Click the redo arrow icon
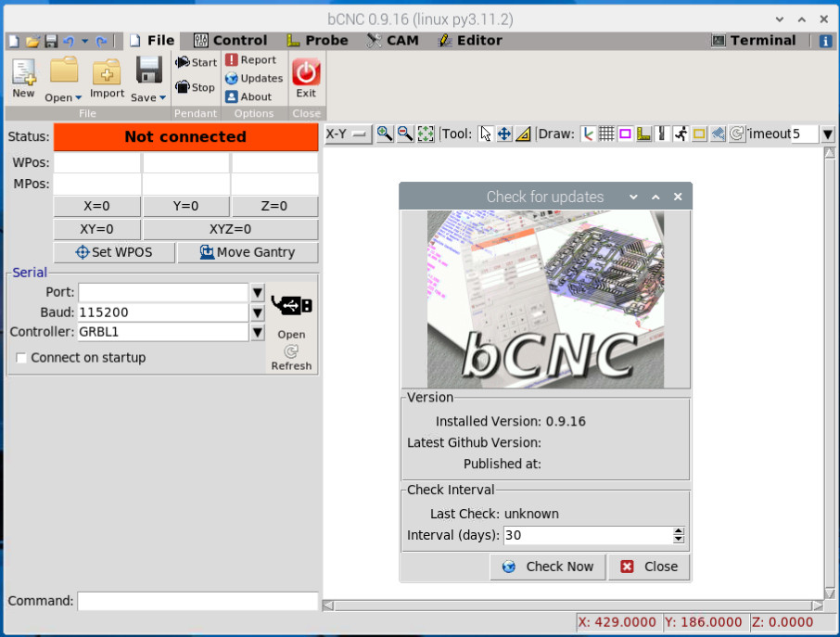 pyautogui.click(x=101, y=41)
